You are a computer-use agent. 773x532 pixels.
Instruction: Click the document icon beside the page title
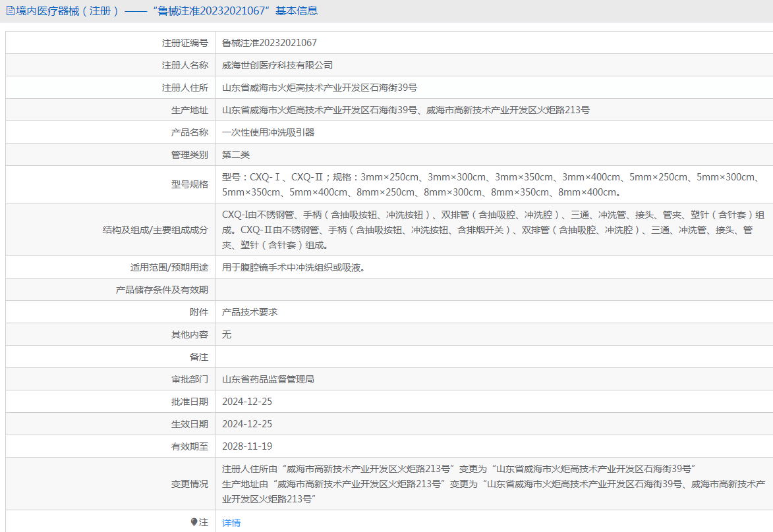coord(11,11)
